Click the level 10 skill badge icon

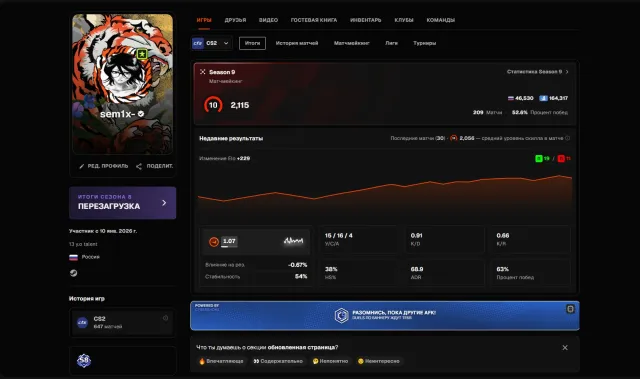213,105
